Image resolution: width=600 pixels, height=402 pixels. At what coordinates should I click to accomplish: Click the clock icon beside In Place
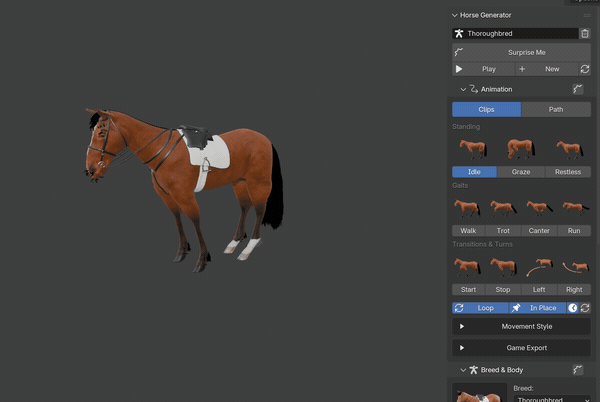coord(572,308)
